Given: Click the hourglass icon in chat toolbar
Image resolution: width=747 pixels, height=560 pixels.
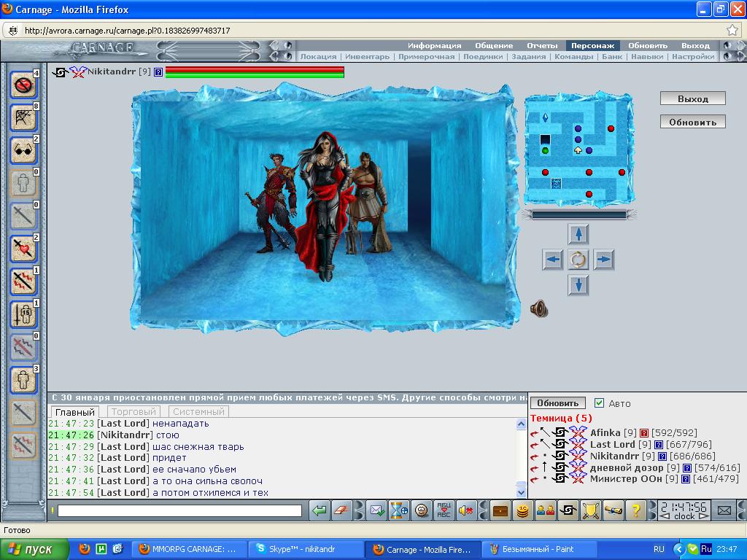Looking at the screenshot, I should coord(399,511).
